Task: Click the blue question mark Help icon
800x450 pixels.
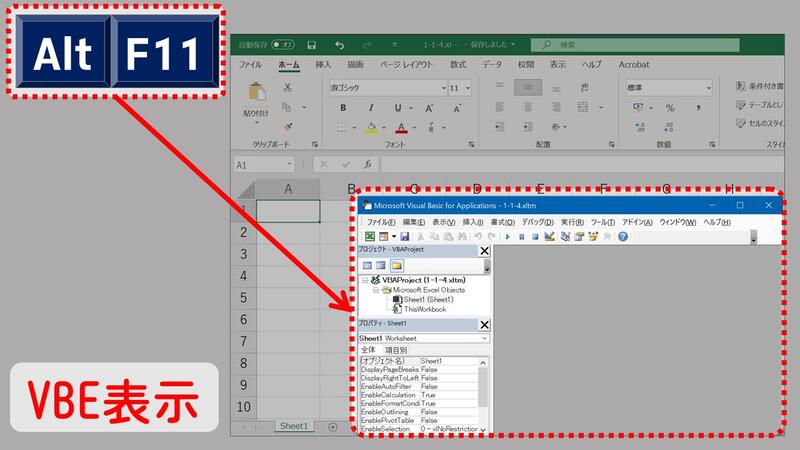Action: point(623,236)
